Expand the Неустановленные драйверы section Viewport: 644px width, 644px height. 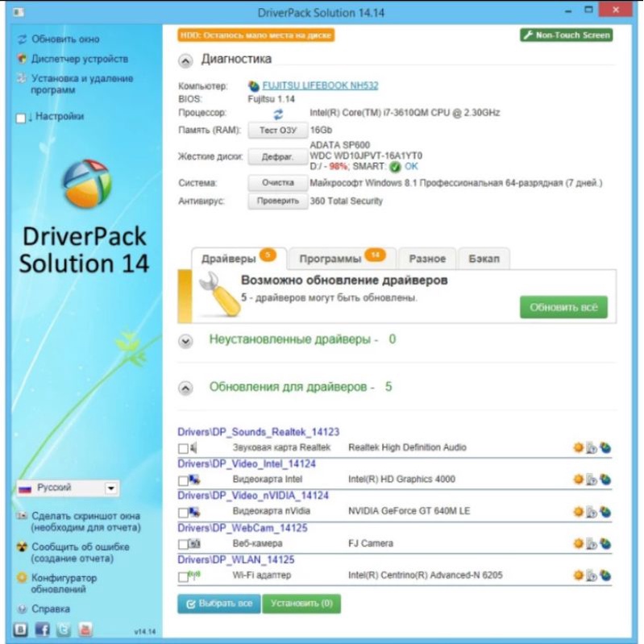(185, 341)
